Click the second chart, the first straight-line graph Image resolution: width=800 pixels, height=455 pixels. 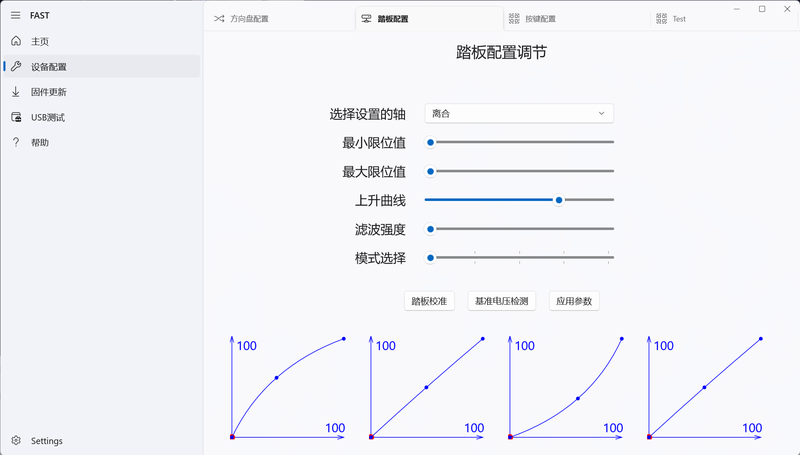click(427, 388)
